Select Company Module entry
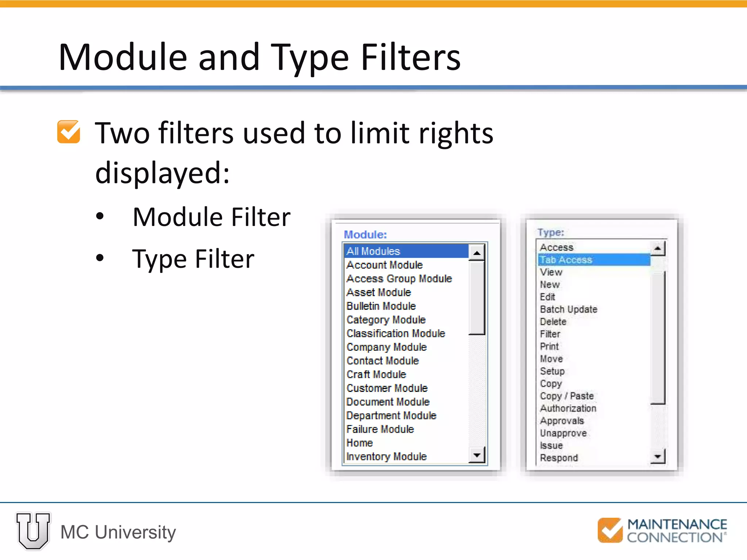 pos(406,347)
